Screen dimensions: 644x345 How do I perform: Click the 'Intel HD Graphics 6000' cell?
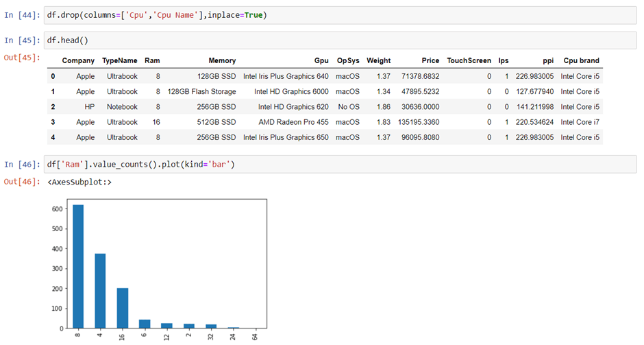[x=291, y=91]
